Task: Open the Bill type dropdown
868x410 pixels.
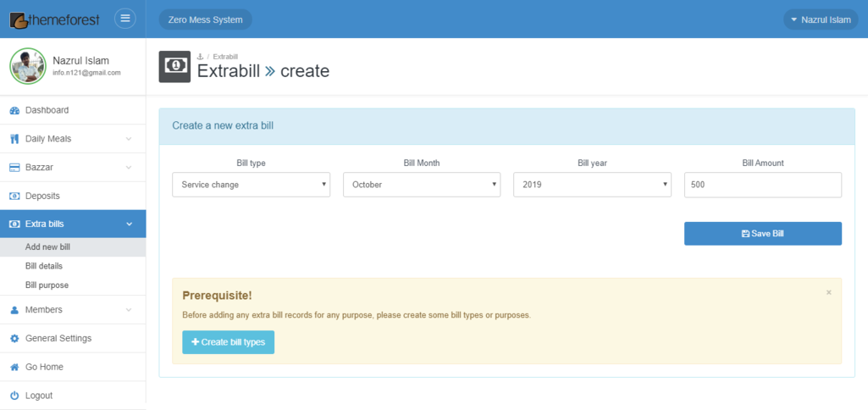Action: point(251,185)
